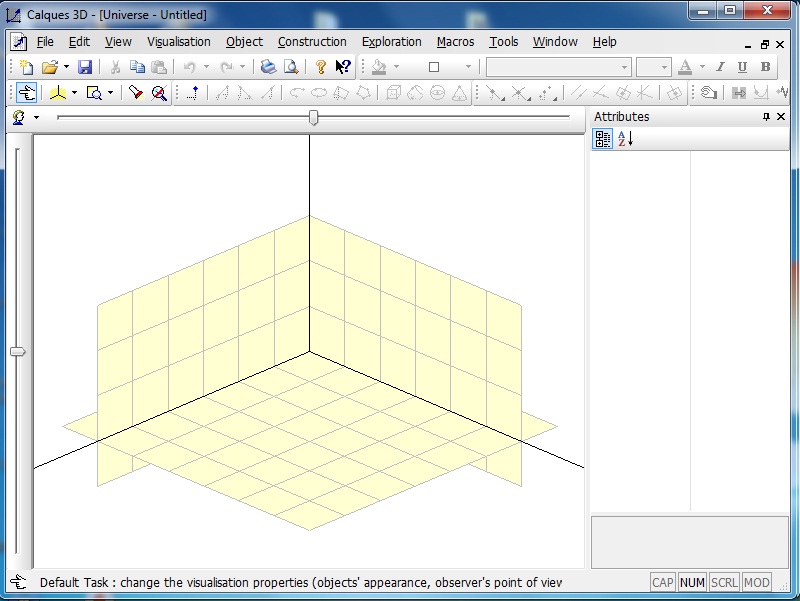The height and width of the screenshot is (601, 800).
Task: Click the Print icon in toolbar
Action: pyautogui.click(x=268, y=67)
